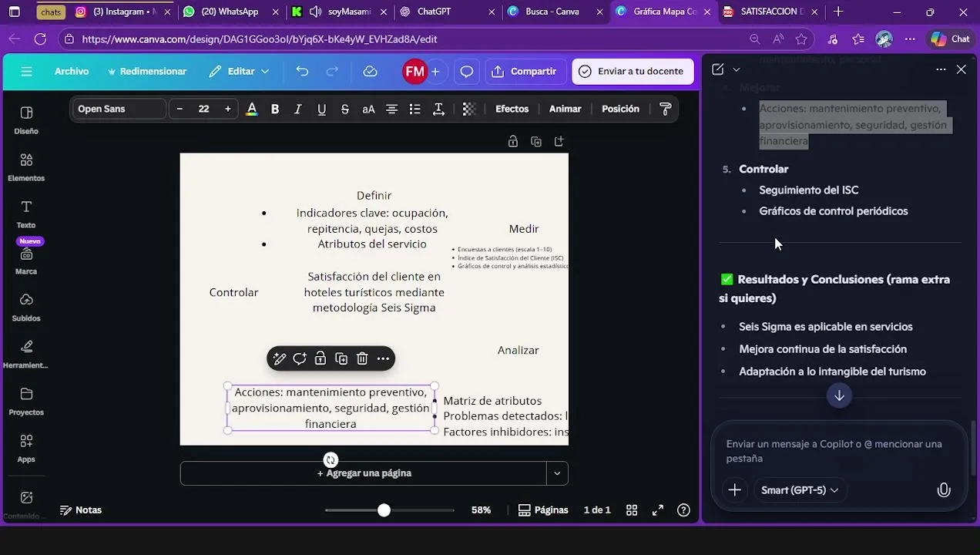
Task: Start voice input with microphone icon
Action: (944, 490)
